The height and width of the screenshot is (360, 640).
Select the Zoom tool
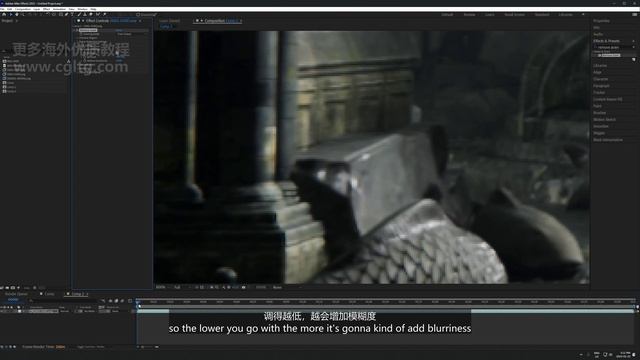[22, 14]
